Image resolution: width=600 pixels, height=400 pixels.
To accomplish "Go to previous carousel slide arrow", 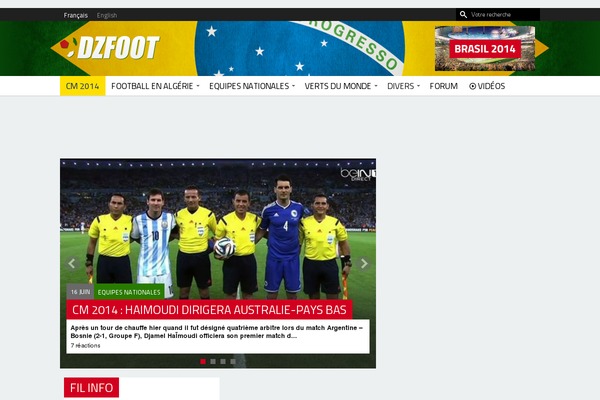I will pyautogui.click(x=72, y=263).
